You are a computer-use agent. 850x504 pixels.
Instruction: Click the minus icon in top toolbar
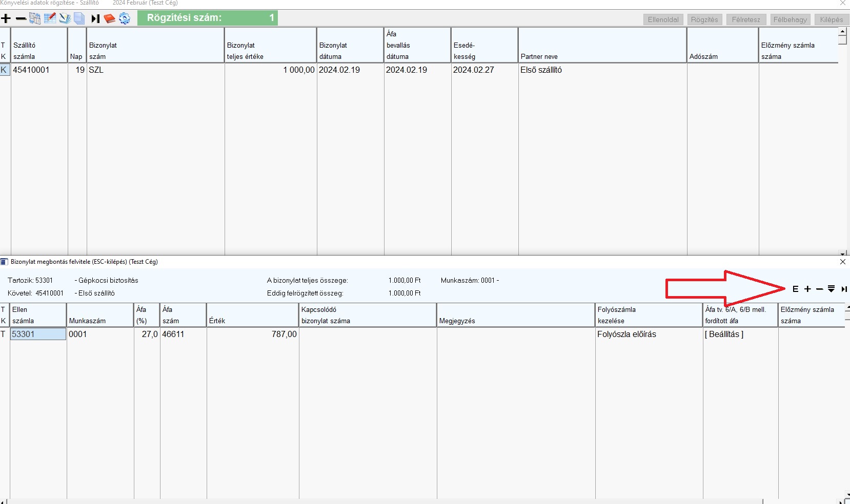21,19
